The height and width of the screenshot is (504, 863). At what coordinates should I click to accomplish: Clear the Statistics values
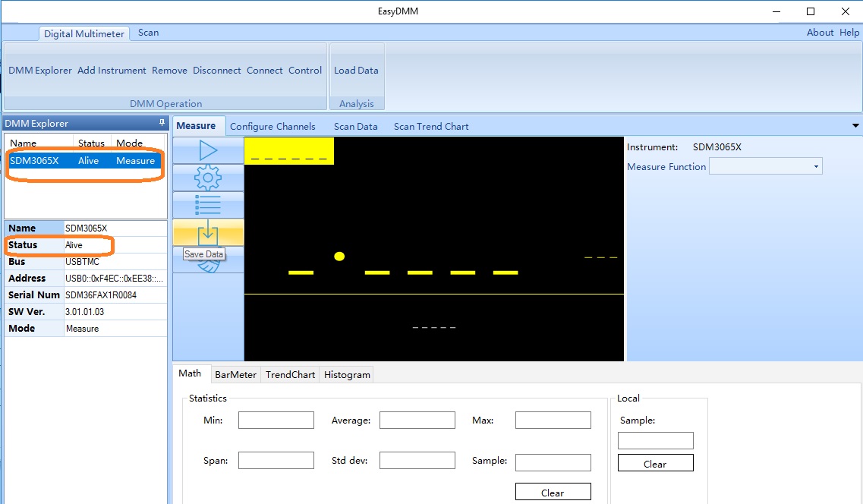(x=553, y=493)
